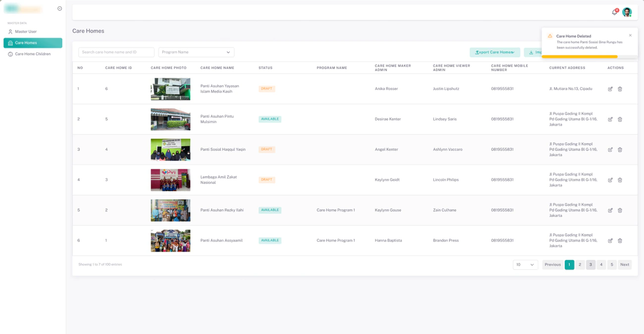The width and height of the screenshot is (644, 334).
Task: Edit the Panti Sosial Haqqul Yaqin row
Action: point(610,149)
